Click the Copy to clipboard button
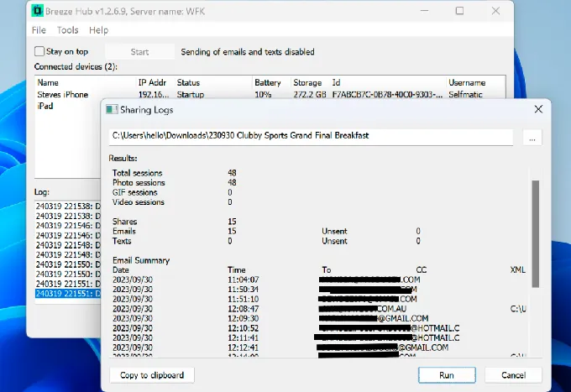 point(152,375)
